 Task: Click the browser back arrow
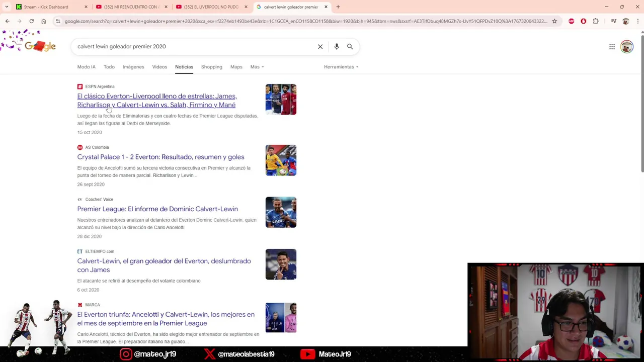(7, 21)
